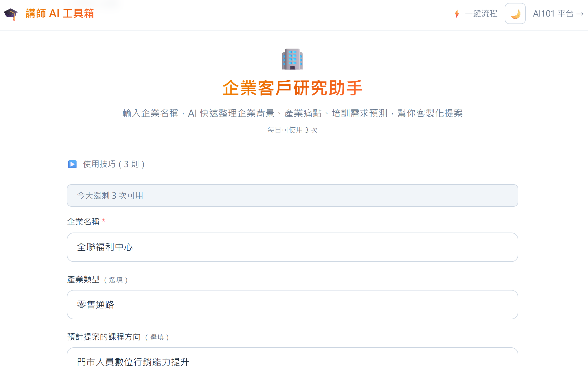Focus the 企業名稱 field containing 全聯福利中心
The width and height of the screenshot is (588, 385).
click(x=292, y=247)
